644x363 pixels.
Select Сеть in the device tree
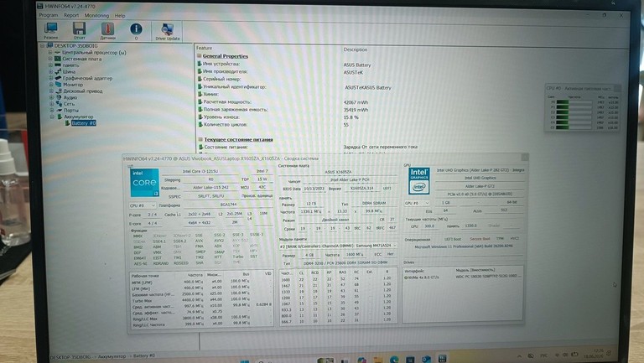click(x=69, y=104)
